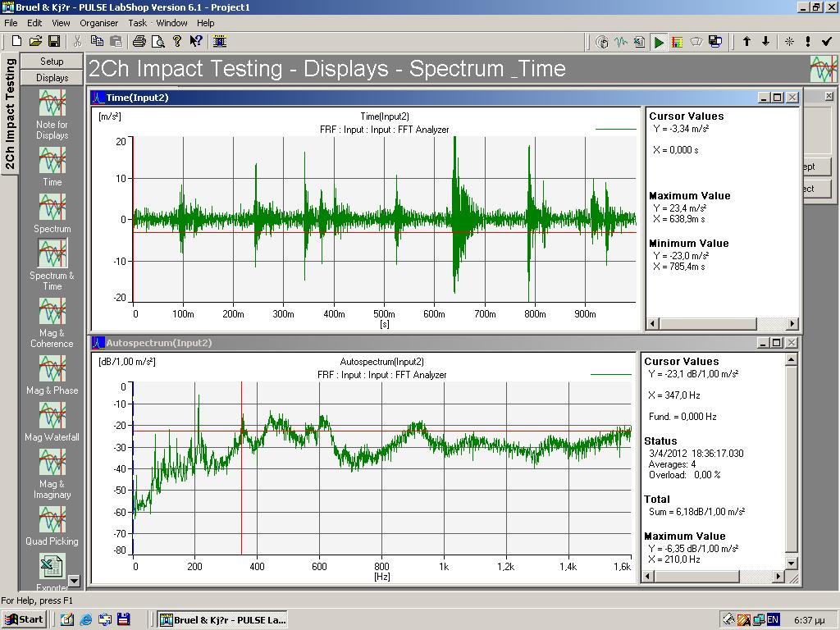Click the Bruel & Kjaer PULSE taskbar button
840x630 pixels.
click(x=223, y=620)
